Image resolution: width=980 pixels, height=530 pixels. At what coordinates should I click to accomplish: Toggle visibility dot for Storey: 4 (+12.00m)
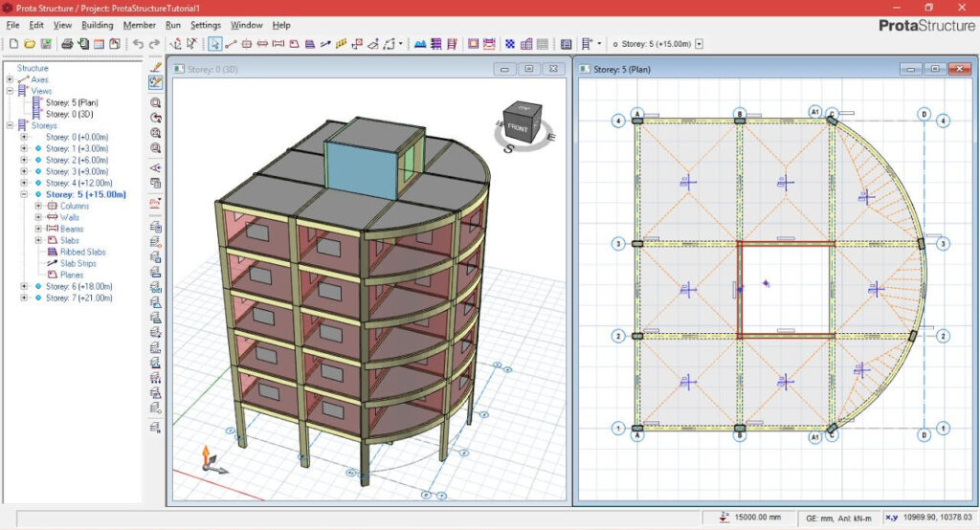click(38, 183)
